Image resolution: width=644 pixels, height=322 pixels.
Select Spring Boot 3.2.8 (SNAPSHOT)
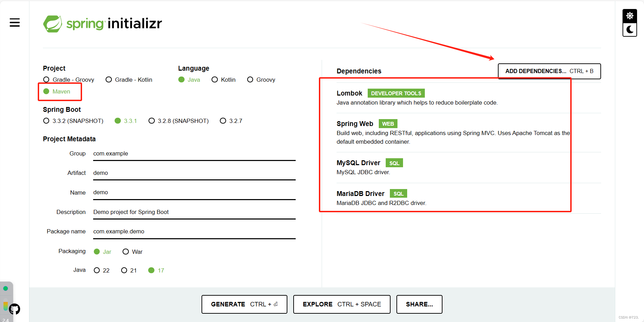click(178, 121)
